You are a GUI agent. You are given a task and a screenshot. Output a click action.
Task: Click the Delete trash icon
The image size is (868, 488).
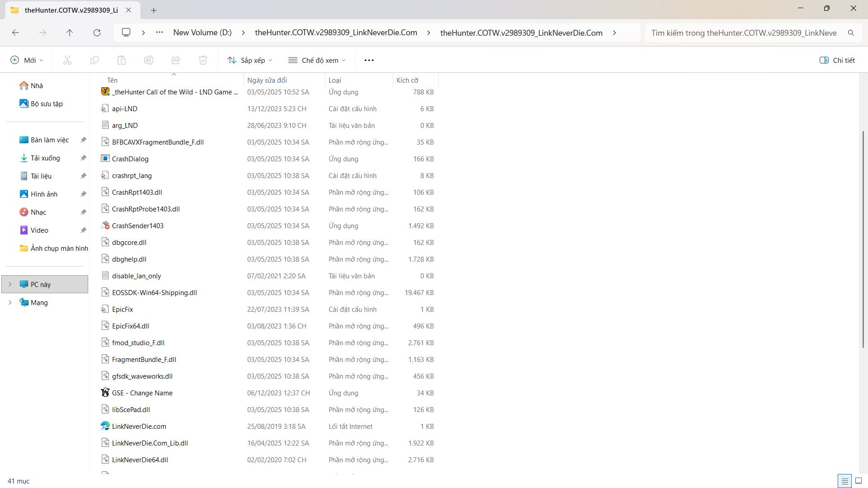point(203,60)
